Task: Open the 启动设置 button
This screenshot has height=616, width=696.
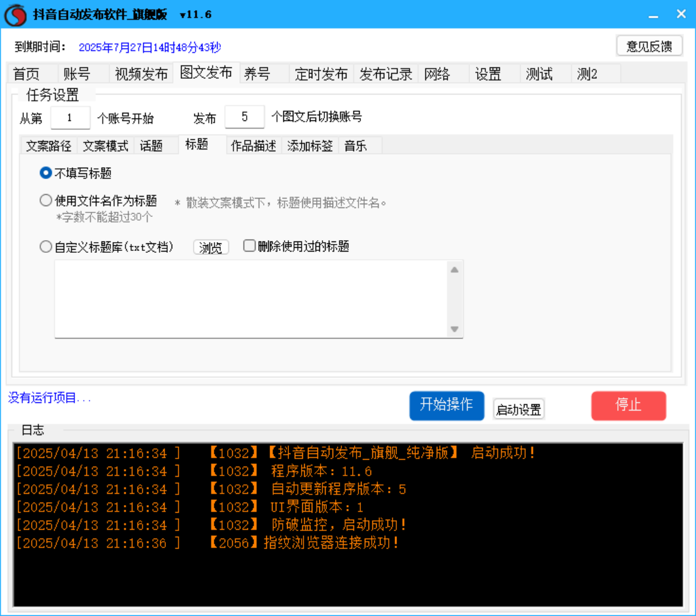Action: [519, 409]
